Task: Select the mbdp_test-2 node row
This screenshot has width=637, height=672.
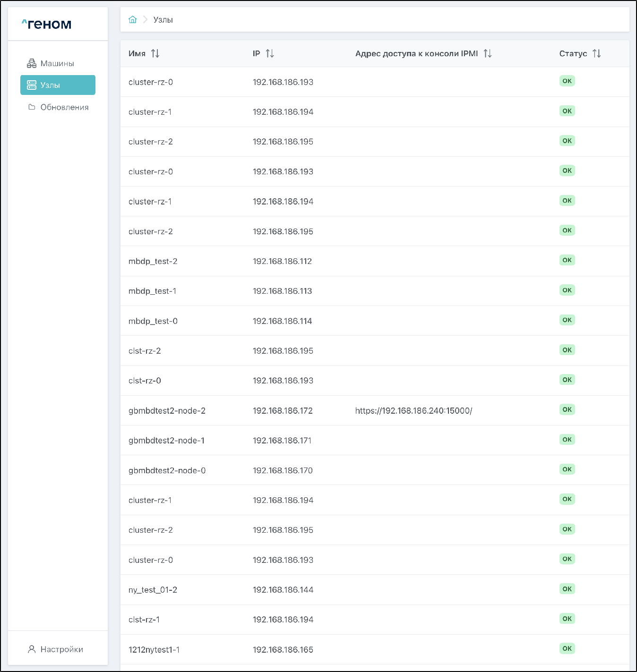Action: [153, 261]
